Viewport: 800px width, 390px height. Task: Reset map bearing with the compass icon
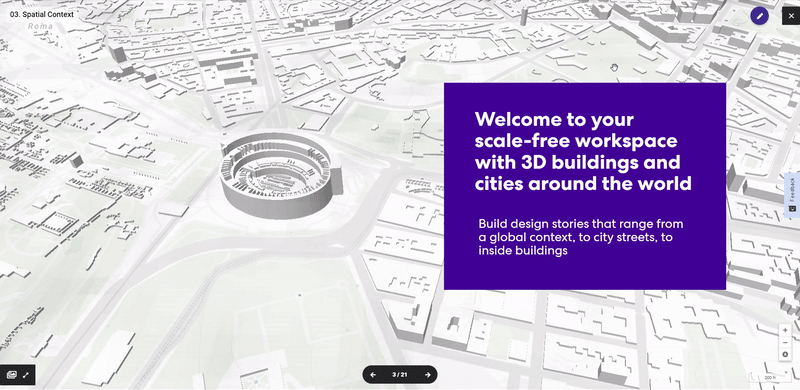[x=785, y=355]
